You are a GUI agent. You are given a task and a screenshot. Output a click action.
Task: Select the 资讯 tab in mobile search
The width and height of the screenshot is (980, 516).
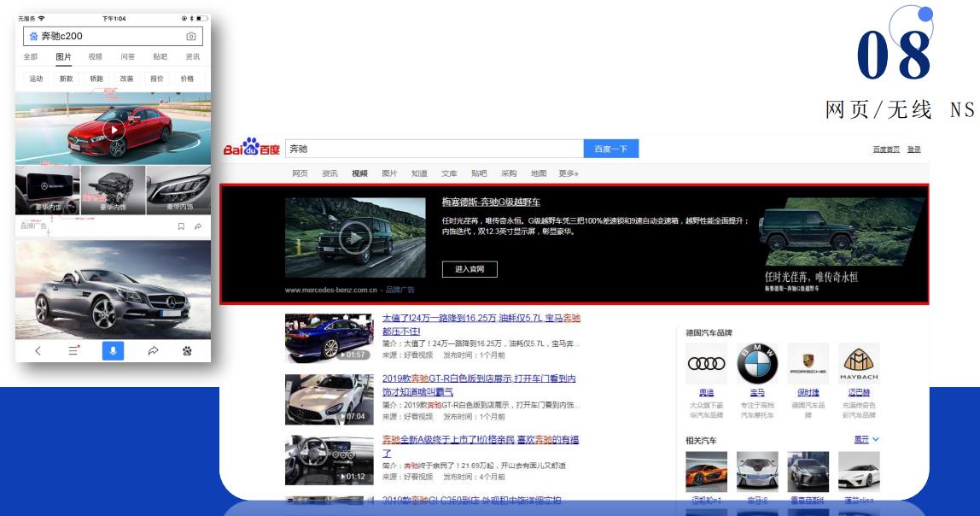pos(193,57)
